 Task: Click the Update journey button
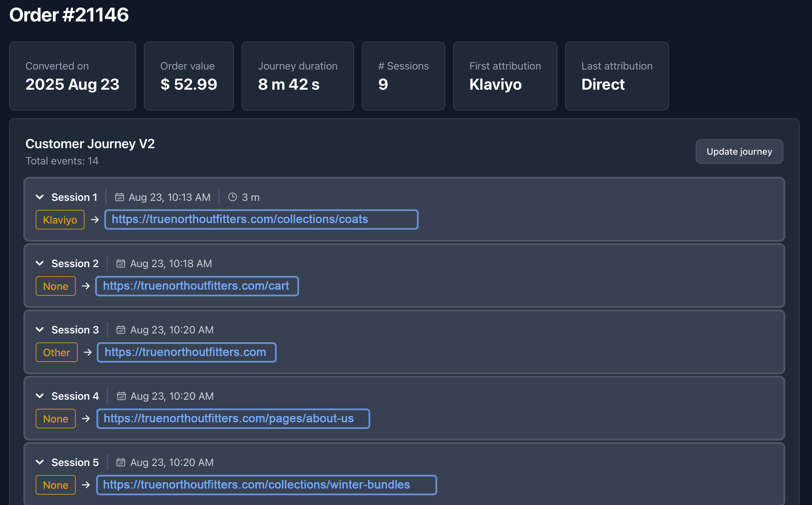pyautogui.click(x=739, y=152)
